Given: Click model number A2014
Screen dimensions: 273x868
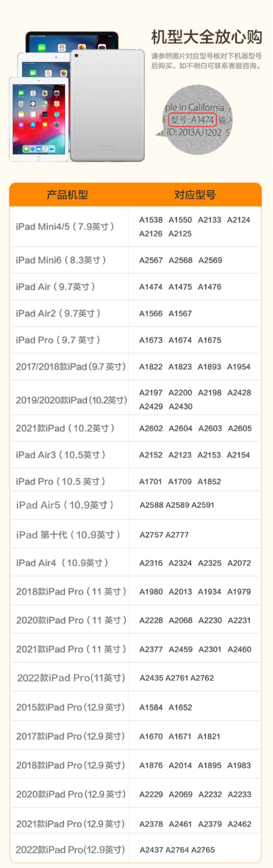Looking at the screenshot, I should click(x=180, y=765).
